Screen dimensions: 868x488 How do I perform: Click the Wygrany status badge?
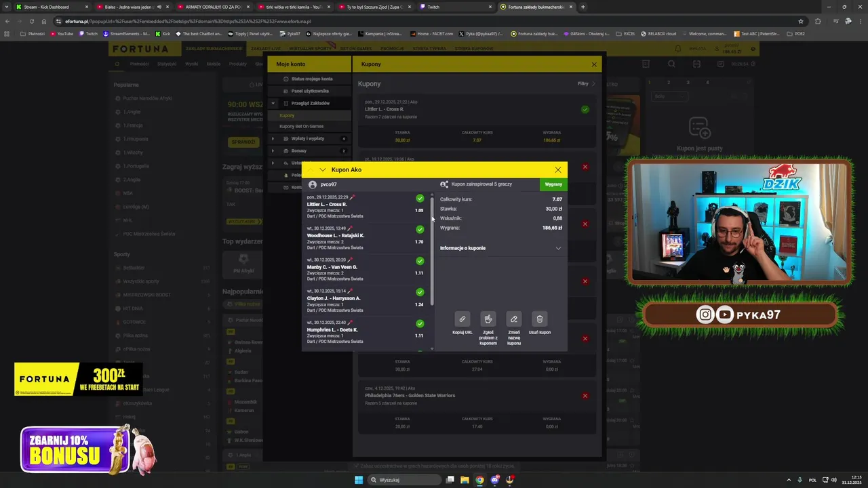[553, 184]
